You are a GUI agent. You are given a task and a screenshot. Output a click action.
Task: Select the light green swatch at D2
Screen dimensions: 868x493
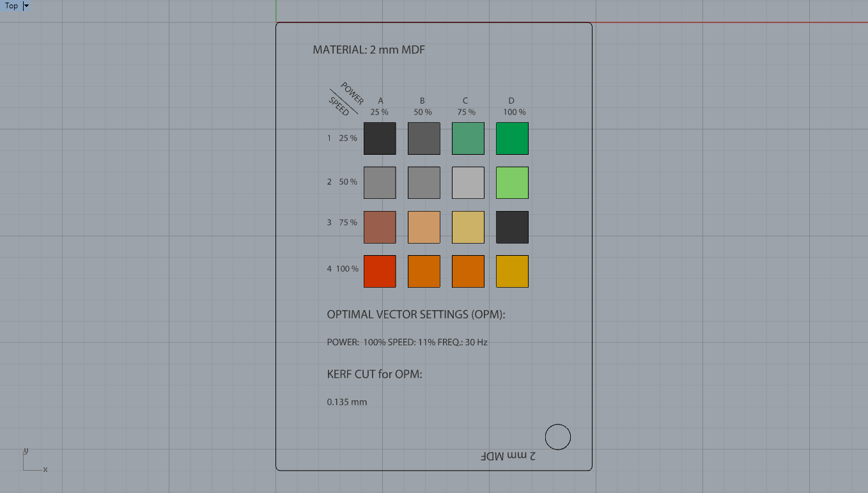512,182
